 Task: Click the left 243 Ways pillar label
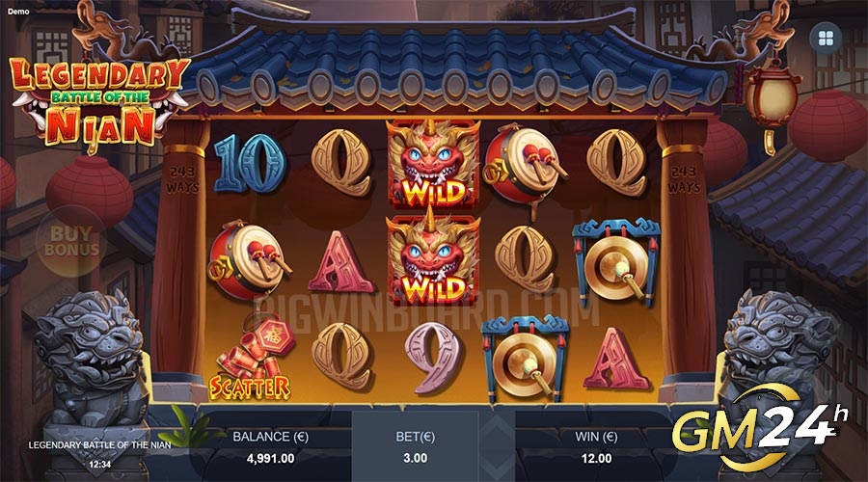pos(182,179)
